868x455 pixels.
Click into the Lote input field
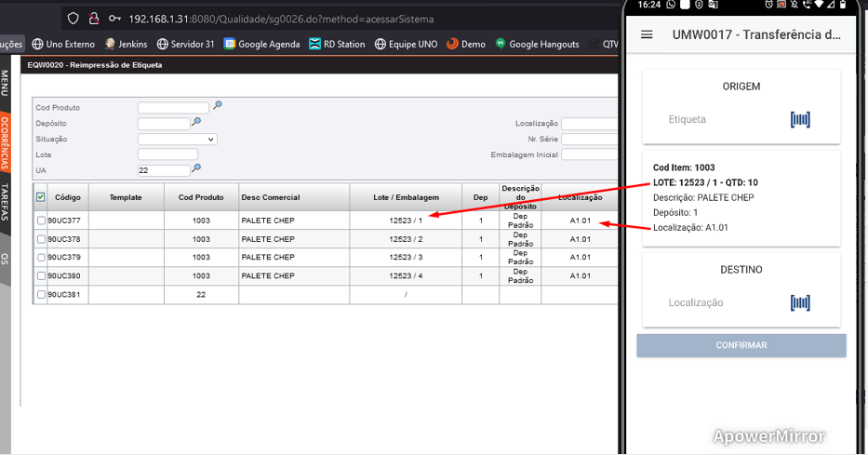[x=167, y=154]
